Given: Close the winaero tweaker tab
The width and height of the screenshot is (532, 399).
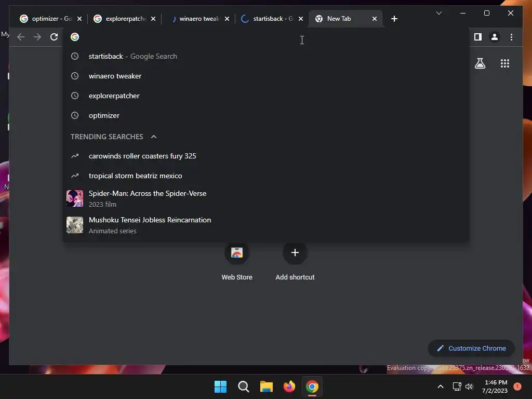Looking at the screenshot, I should pos(227,19).
